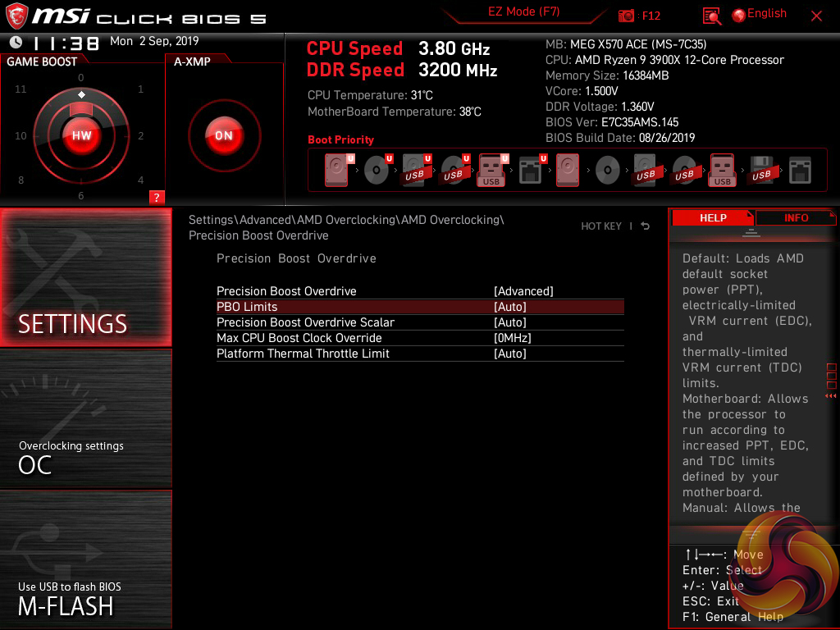The width and height of the screenshot is (840, 630).
Task: Switch to the INFO tab
Action: click(x=796, y=218)
